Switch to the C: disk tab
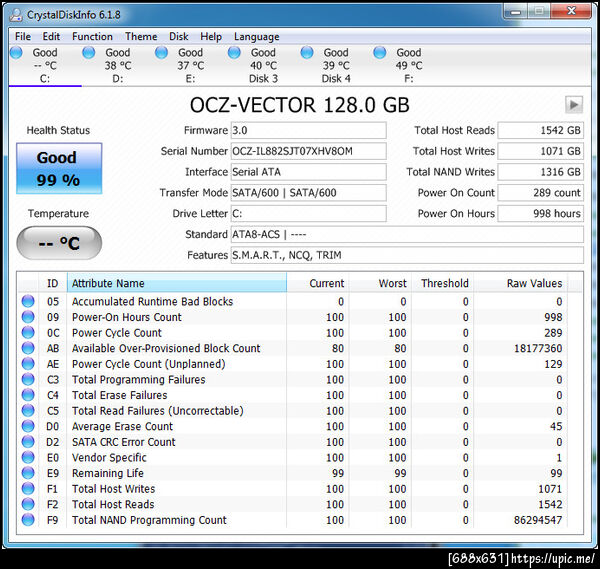This screenshot has height=569, width=600. (45, 65)
